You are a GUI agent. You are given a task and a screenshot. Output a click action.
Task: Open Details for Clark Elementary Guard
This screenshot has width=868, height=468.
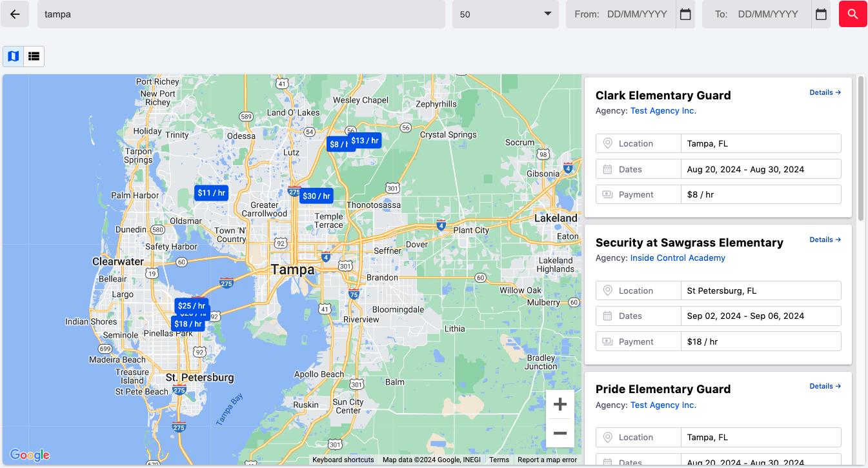(825, 93)
